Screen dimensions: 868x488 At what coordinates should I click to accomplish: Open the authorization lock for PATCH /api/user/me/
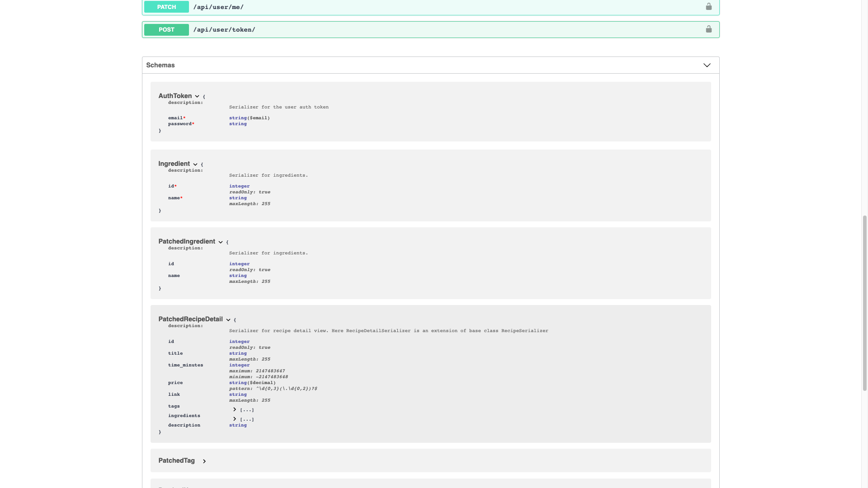[x=708, y=7]
